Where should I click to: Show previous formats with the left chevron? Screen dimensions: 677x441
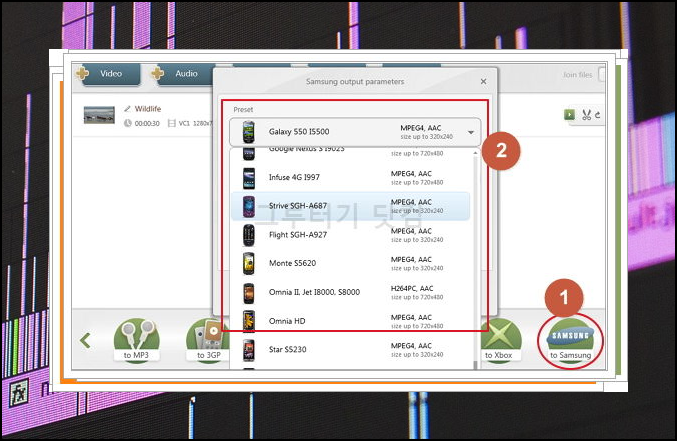click(x=85, y=340)
